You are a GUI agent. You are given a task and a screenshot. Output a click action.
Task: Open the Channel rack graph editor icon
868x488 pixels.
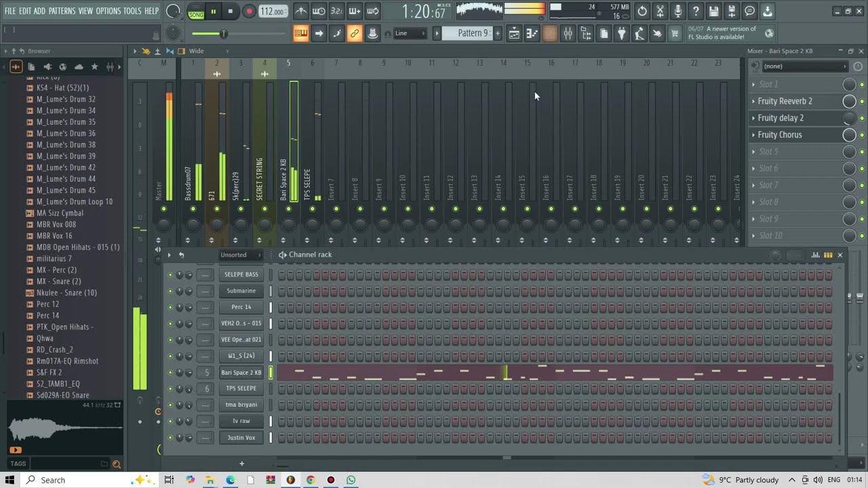(x=816, y=255)
